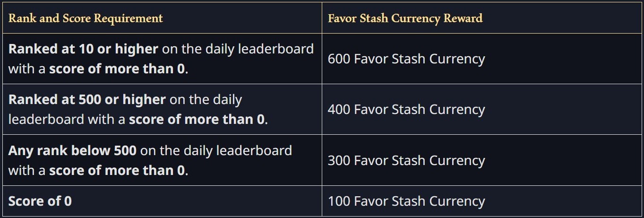Select the "600 Favor Stash Currency" reward text
644x218 pixels.
point(406,59)
